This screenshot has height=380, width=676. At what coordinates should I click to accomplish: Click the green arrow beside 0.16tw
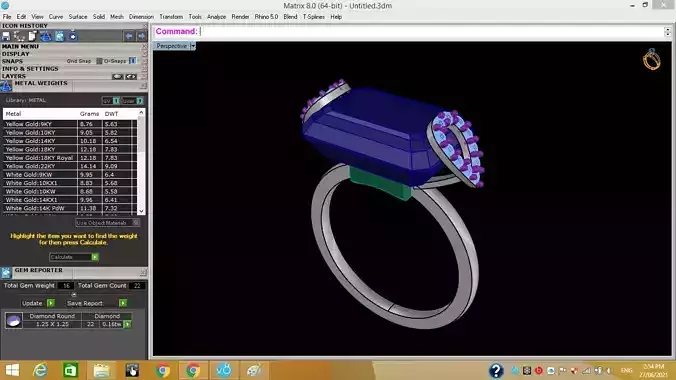pyautogui.click(x=128, y=324)
